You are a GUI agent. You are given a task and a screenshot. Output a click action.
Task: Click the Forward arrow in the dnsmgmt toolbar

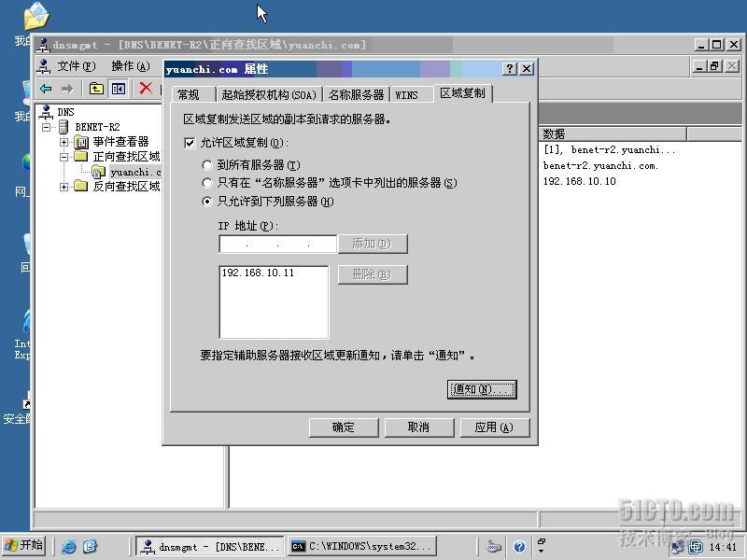[67, 89]
